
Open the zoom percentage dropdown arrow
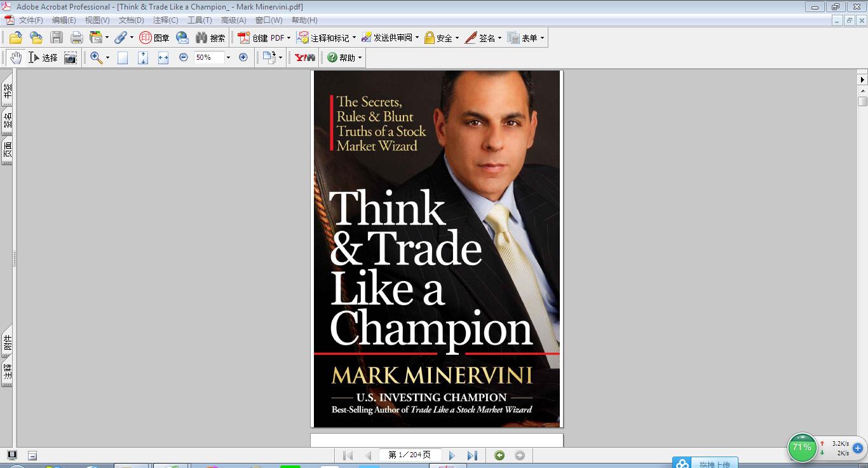click(229, 58)
